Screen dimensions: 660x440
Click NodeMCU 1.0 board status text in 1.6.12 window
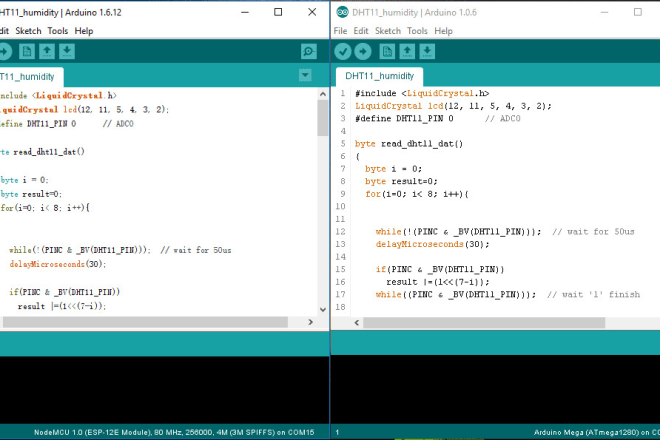point(174,432)
